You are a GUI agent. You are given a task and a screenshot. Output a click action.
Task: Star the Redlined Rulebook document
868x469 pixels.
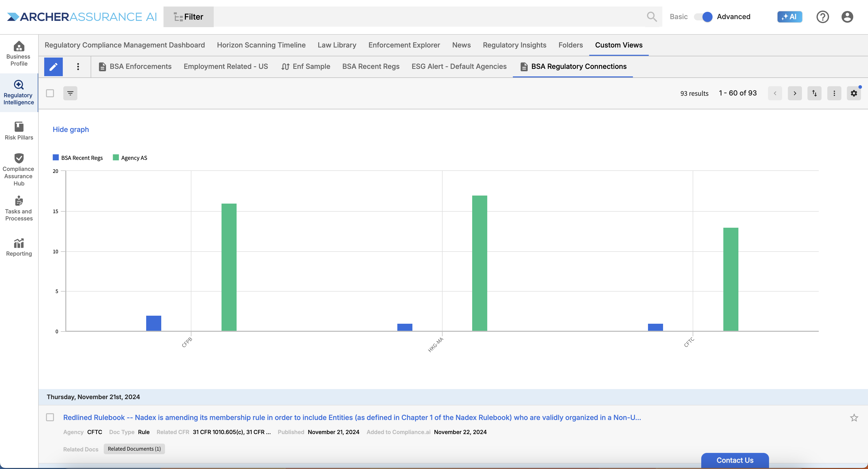coord(854,418)
